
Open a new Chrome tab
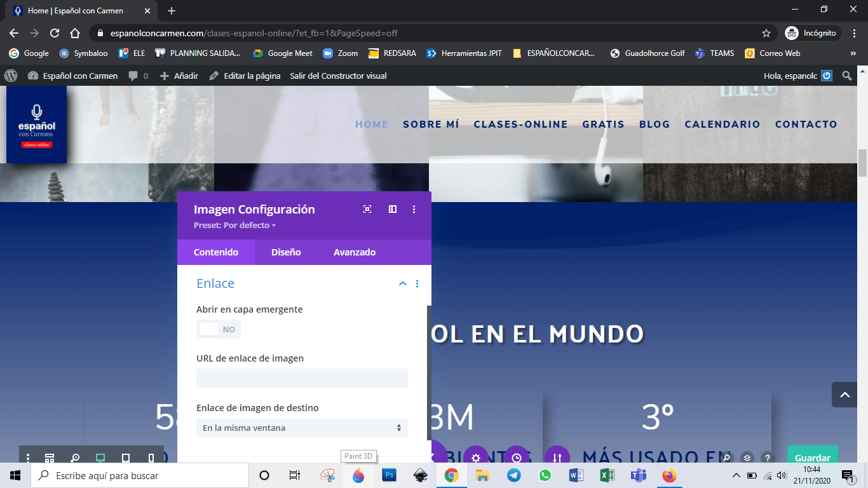click(172, 11)
